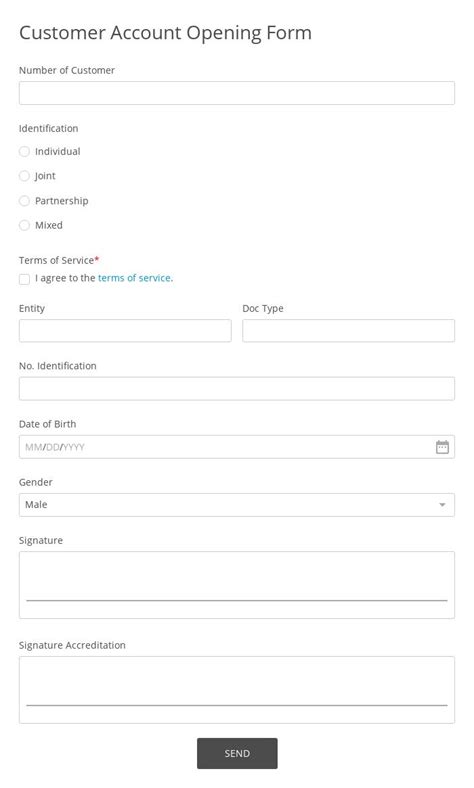
Task: Click the Date of Birth label
Action: point(47,424)
